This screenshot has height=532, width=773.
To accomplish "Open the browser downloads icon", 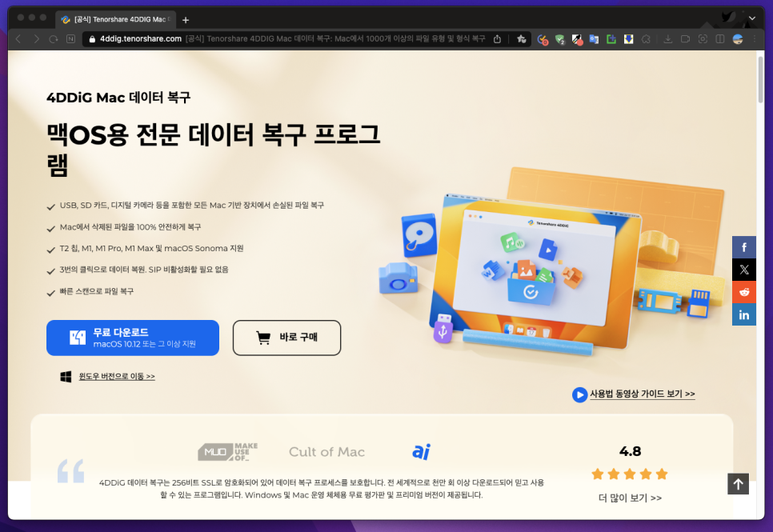I will pos(668,39).
